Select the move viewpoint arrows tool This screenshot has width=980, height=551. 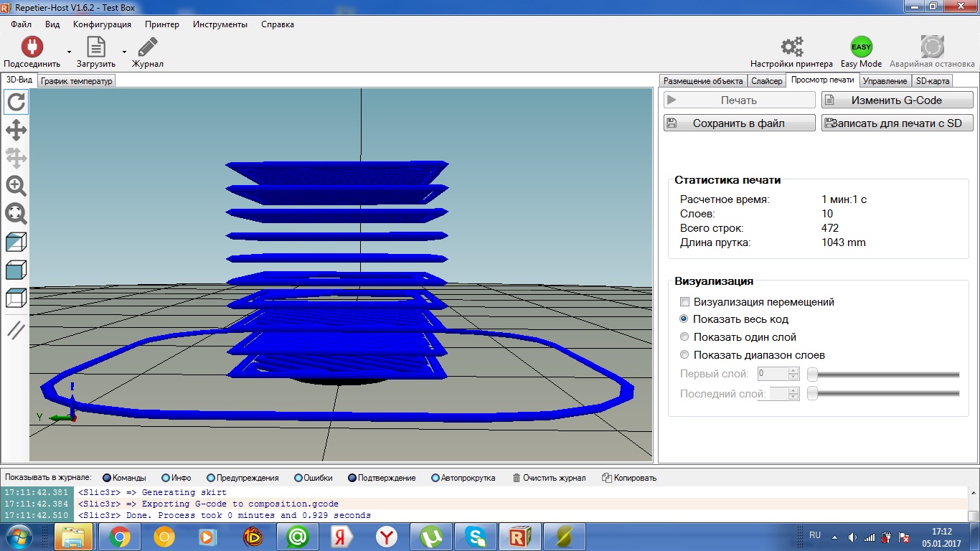click(16, 130)
